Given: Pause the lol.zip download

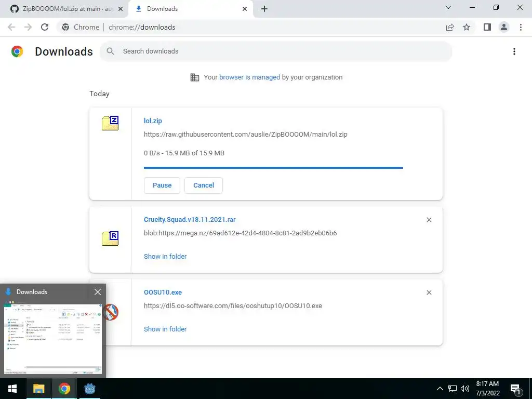Looking at the screenshot, I should coord(162,185).
